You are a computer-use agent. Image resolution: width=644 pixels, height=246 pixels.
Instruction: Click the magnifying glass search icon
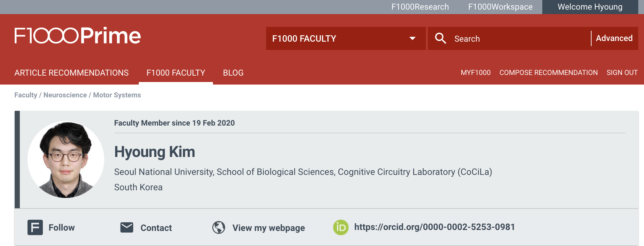click(x=441, y=38)
